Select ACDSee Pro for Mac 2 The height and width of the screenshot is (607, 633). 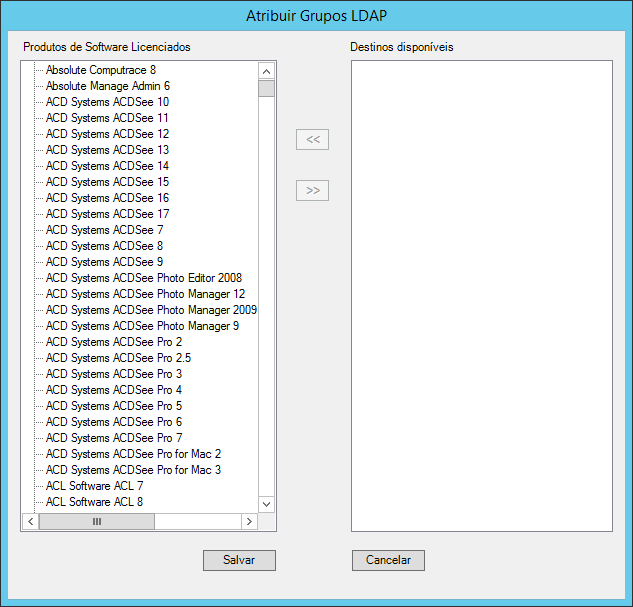click(x=134, y=454)
